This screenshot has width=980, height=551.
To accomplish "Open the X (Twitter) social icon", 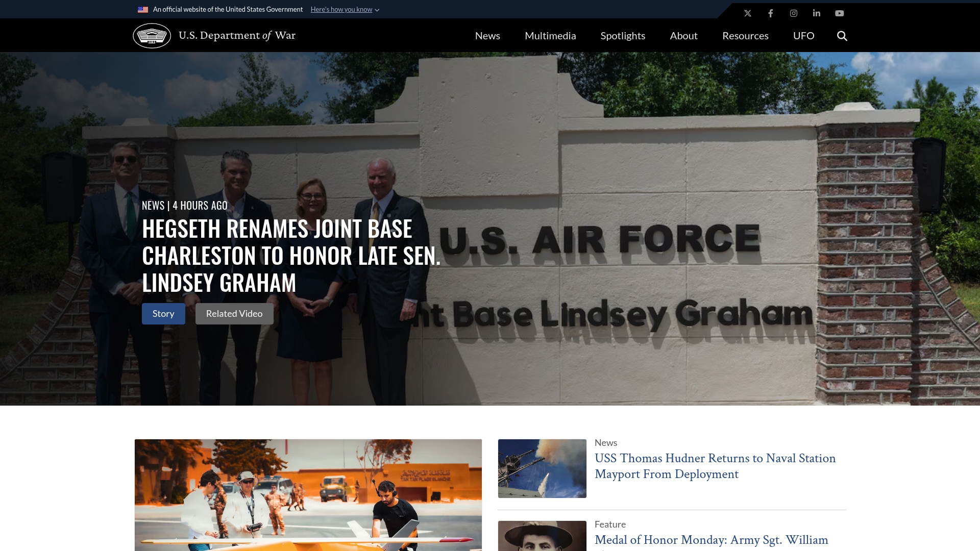I will [x=748, y=13].
